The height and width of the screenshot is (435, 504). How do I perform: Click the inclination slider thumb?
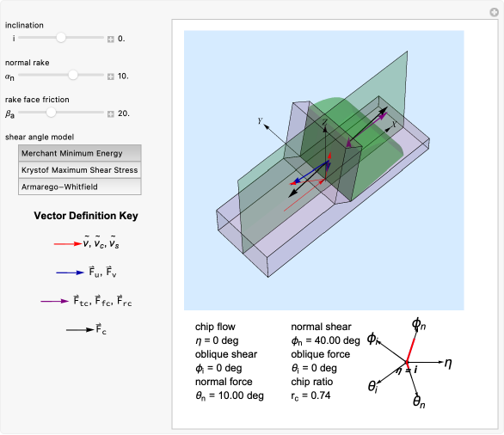61,38
